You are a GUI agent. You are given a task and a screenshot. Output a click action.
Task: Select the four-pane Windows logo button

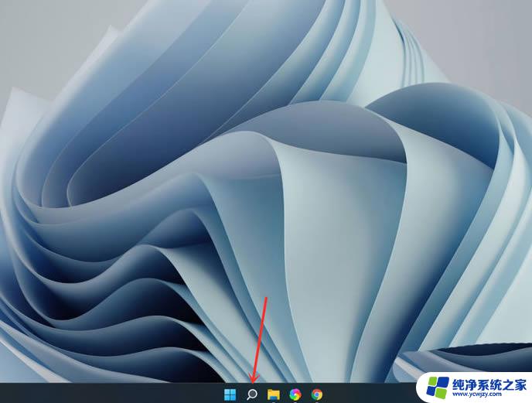(x=230, y=394)
